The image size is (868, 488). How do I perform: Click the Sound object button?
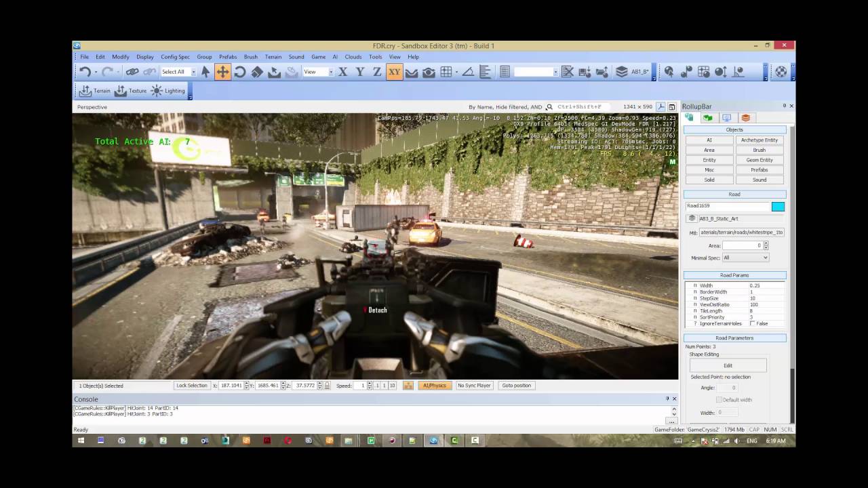tap(759, 180)
